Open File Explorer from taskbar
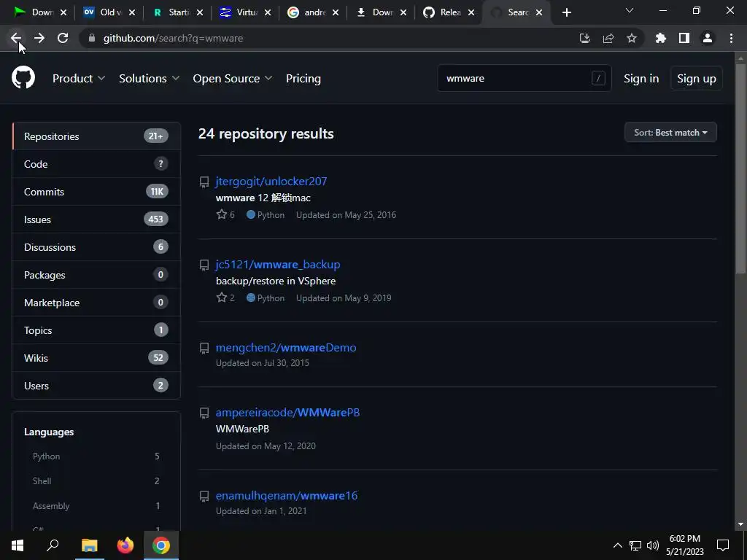The height and width of the screenshot is (560, 747). pos(89,545)
